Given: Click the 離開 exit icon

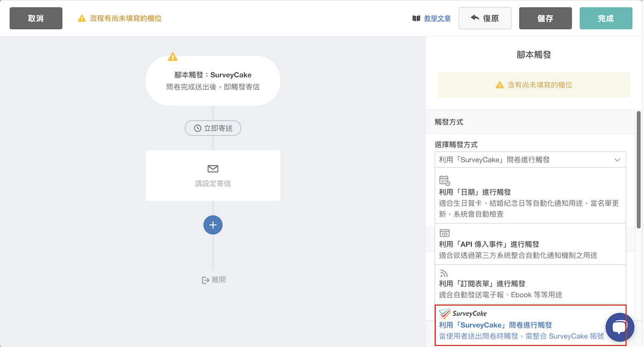Looking at the screenshot, I should pos(205,280).
